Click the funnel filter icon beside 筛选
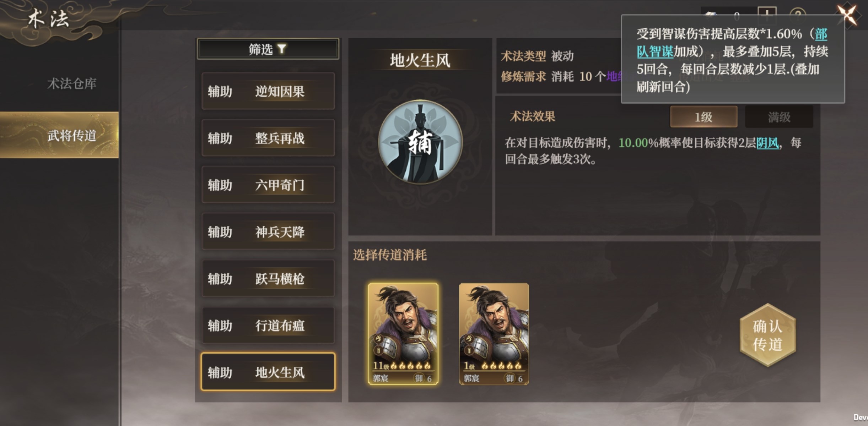The width and height of the screenshot is (868, 426). 282,49
